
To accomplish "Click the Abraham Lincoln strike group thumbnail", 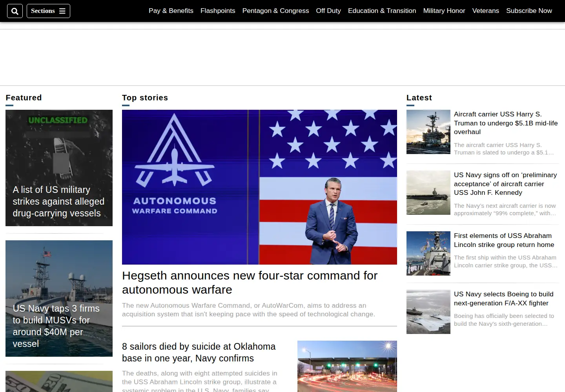I will [x=428, y=253].
